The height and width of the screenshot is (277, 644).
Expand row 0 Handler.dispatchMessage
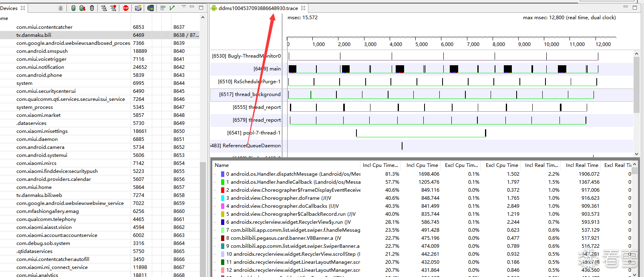coord(215,174)
